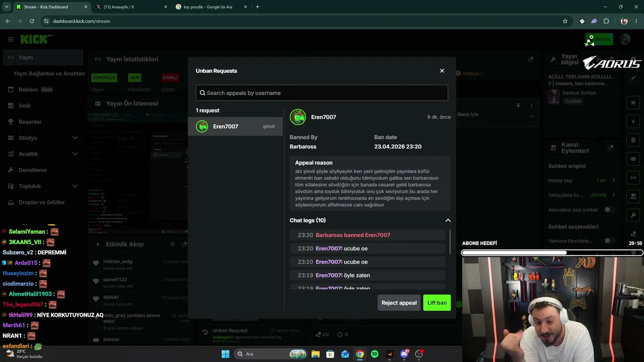Click the chat bubble icon in right rail
This screenshot has width=644, height=362.
(633, 159)
